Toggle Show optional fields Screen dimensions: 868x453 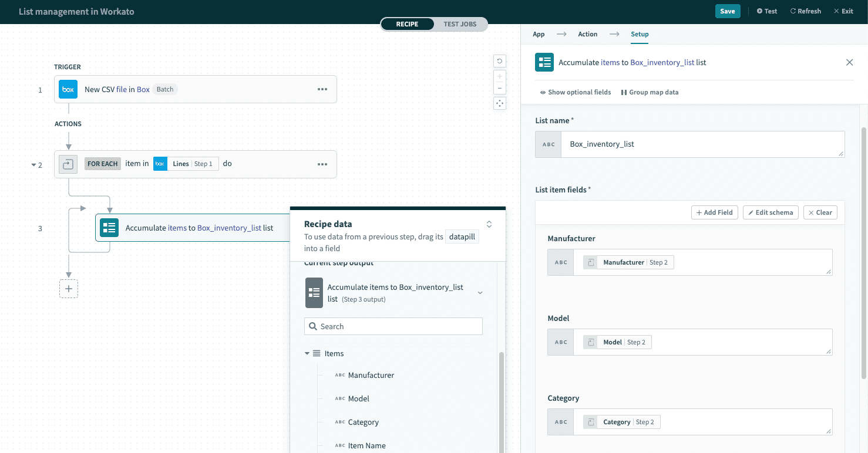click(575, 92)
